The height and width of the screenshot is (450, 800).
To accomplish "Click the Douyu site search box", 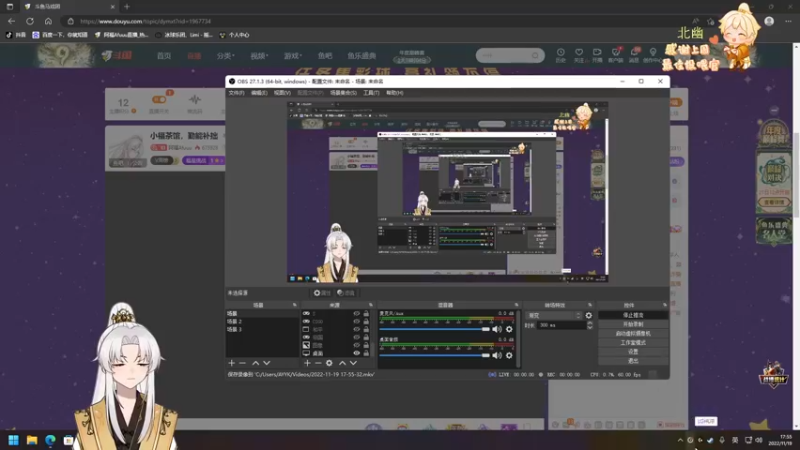I will tap(510, 55).
